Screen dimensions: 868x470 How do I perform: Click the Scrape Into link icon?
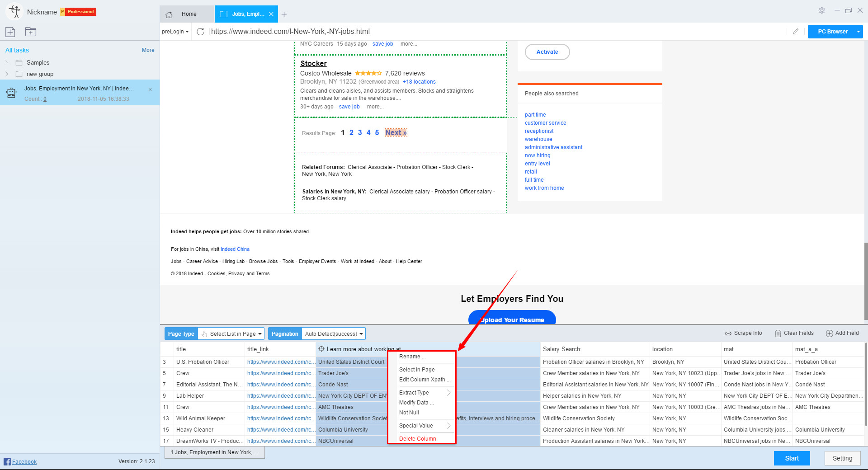coord(728,334)
